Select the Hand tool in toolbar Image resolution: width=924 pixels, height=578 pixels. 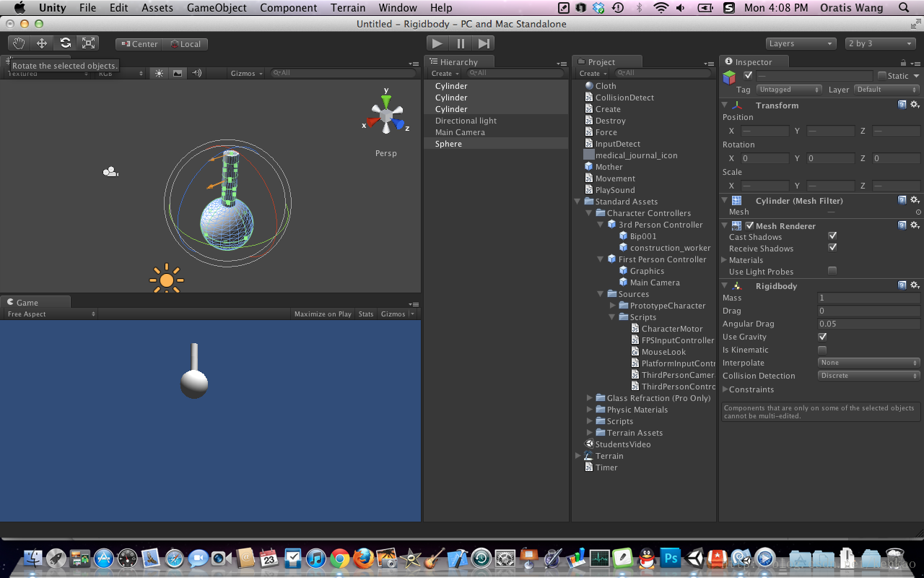(x=19, y=43)
